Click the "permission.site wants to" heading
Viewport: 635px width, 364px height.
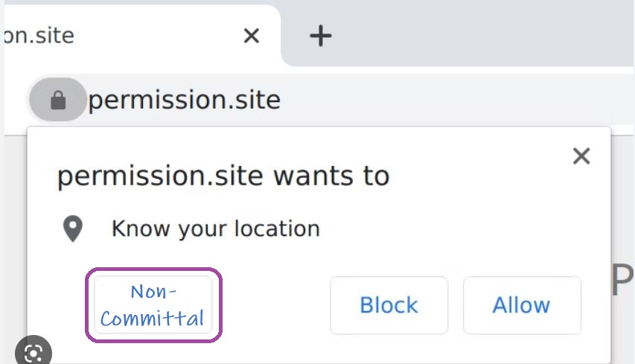223,176
